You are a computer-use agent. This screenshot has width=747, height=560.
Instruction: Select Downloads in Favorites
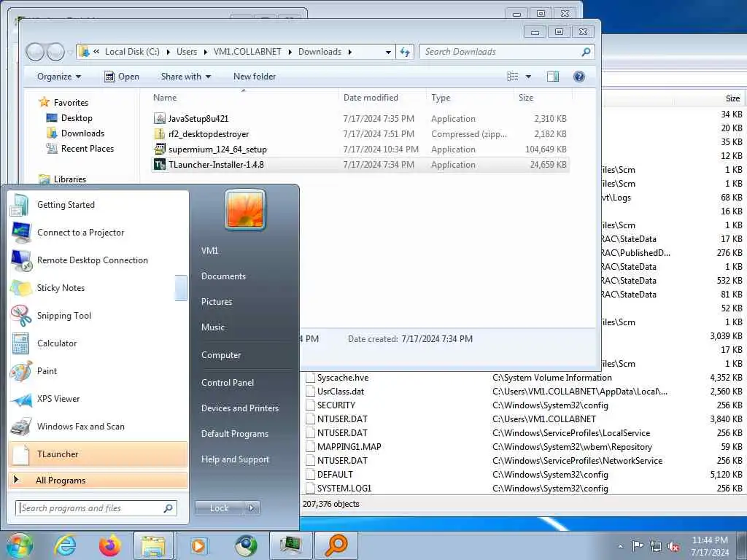click(x=82, y=133)
